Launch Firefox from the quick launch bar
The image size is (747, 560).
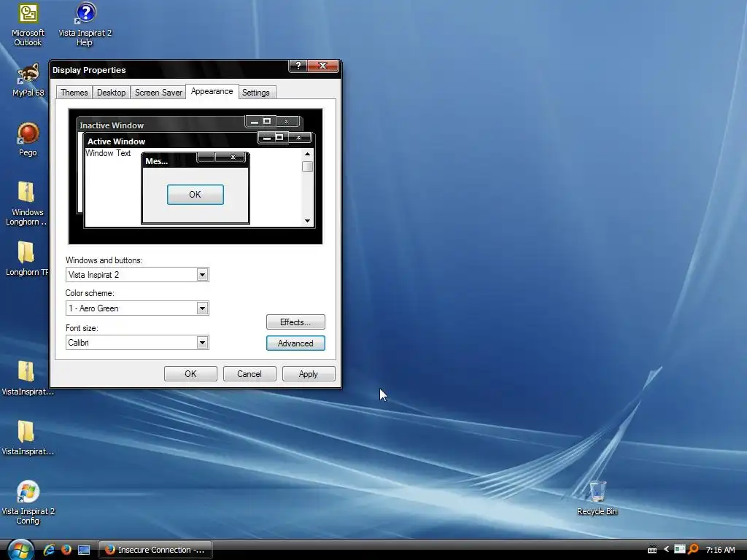pos(66,550)
